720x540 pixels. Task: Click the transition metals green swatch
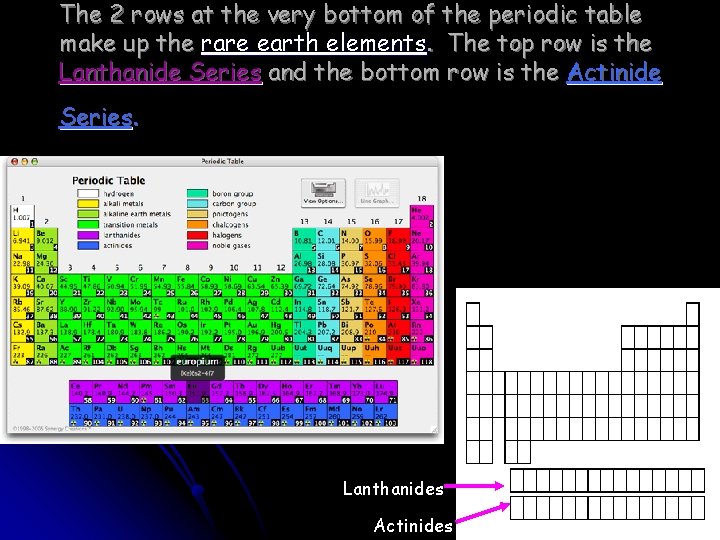tap(88, 225)
